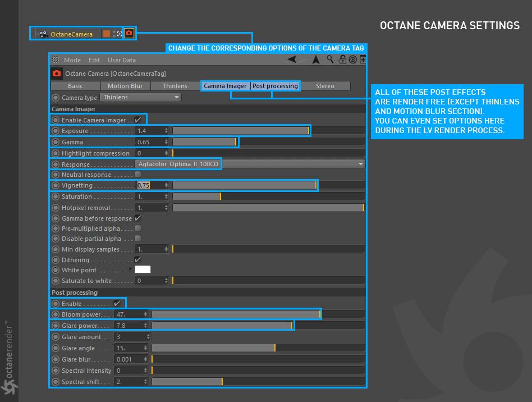Click the orange layer square on OctaneCamera
The width and height of the screenshot is (532, 402).
click(107, 34)
